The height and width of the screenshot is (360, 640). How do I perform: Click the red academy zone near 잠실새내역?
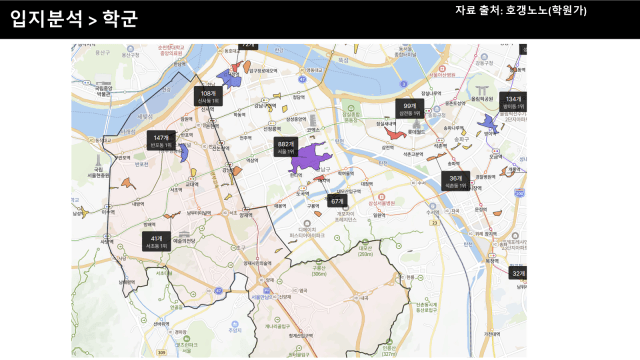tap(394, 133)
